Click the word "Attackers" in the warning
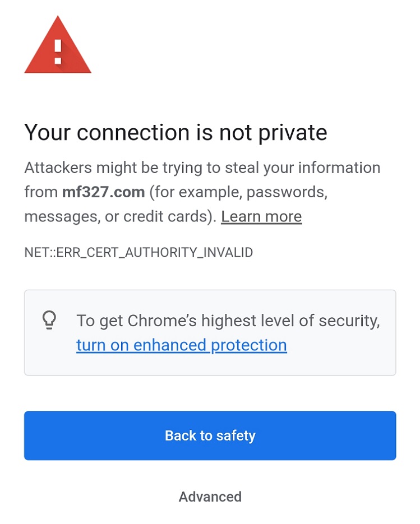Viewport: 420px width, 524px height. point(58,168)
